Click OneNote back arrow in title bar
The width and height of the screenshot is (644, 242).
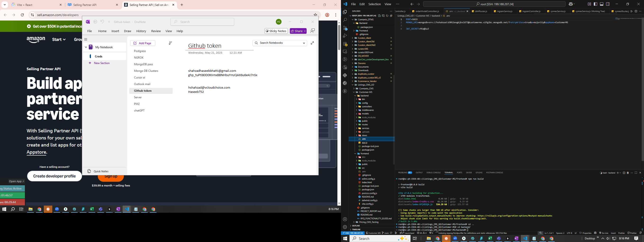(x=95, y=22)
